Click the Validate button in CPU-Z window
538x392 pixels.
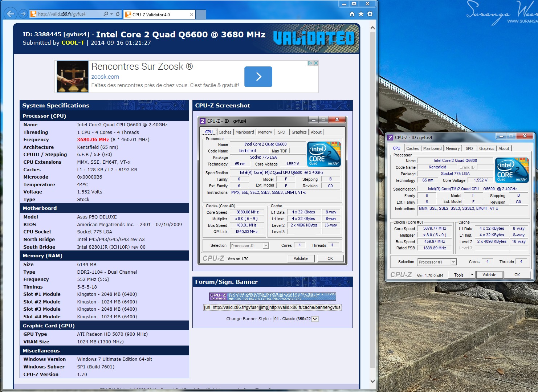489,275
